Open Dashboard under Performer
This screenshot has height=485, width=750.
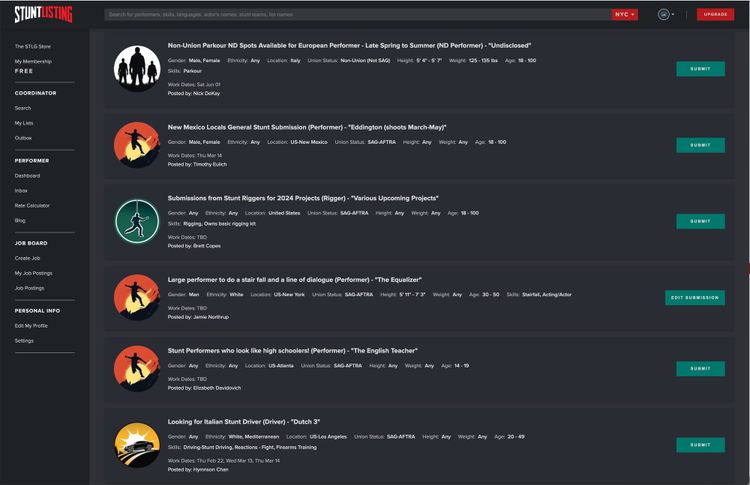(27, 176)
